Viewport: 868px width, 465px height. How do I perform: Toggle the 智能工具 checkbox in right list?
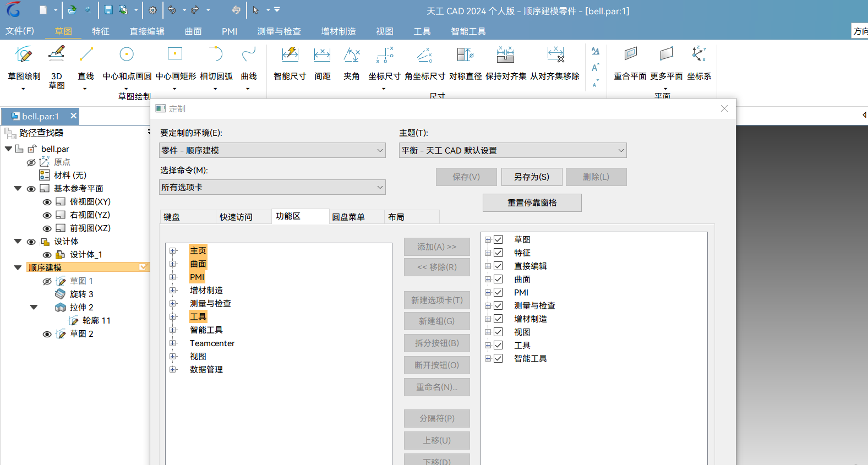click(x=498, y=358)
